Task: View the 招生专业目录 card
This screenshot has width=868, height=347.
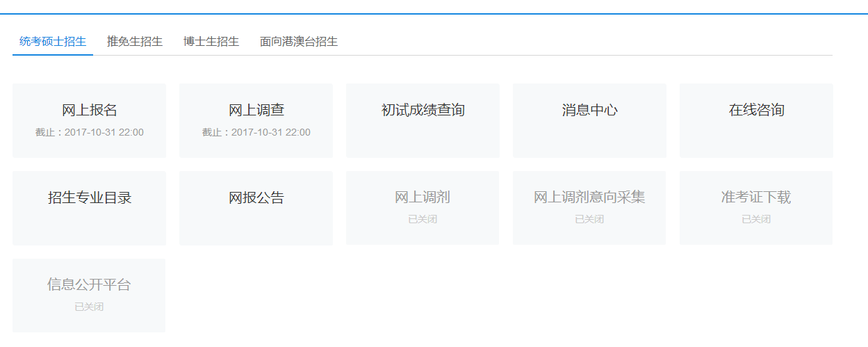Action: coord(89,208)
